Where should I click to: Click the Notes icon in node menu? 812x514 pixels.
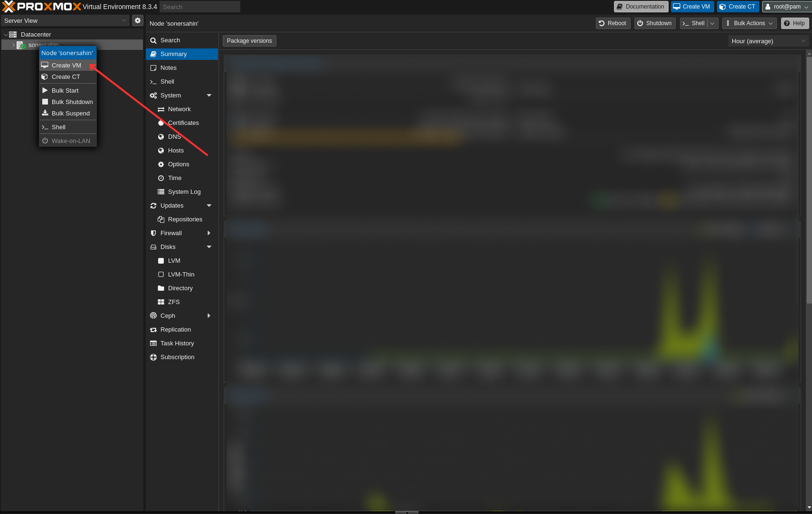coord(153,68)
